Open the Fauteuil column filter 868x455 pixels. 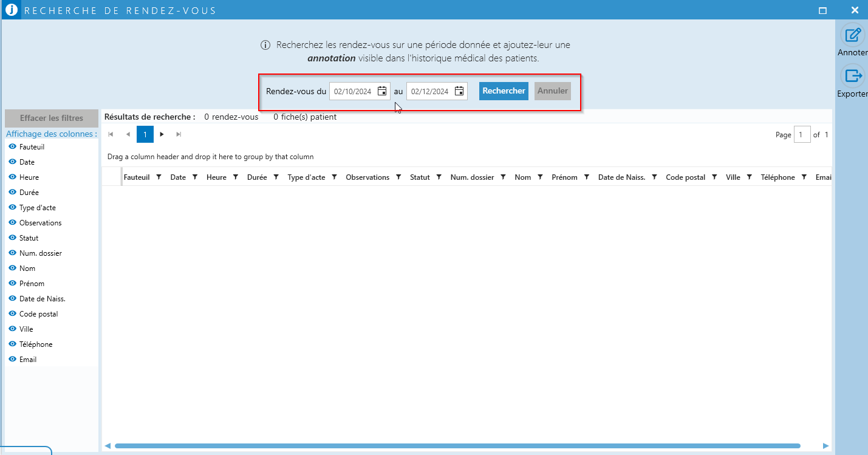click(159, 177)
